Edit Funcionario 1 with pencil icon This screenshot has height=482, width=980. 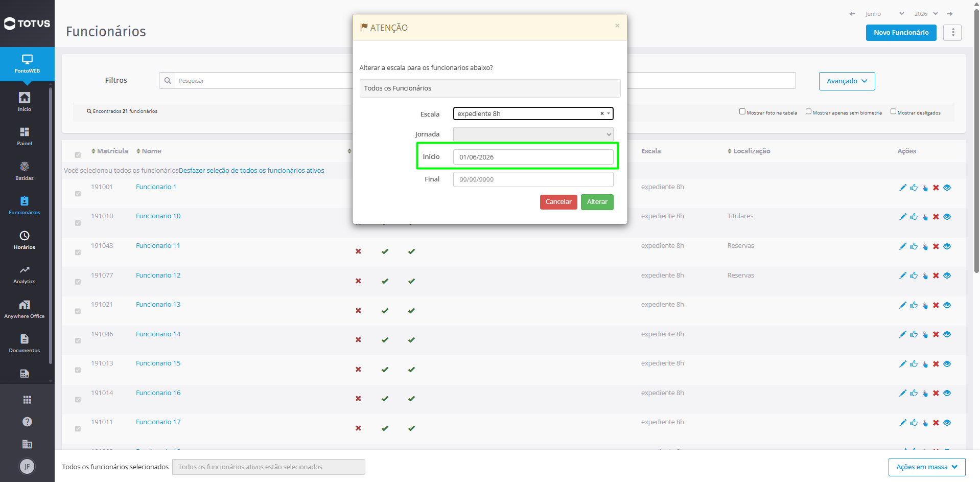coord(902,188)
